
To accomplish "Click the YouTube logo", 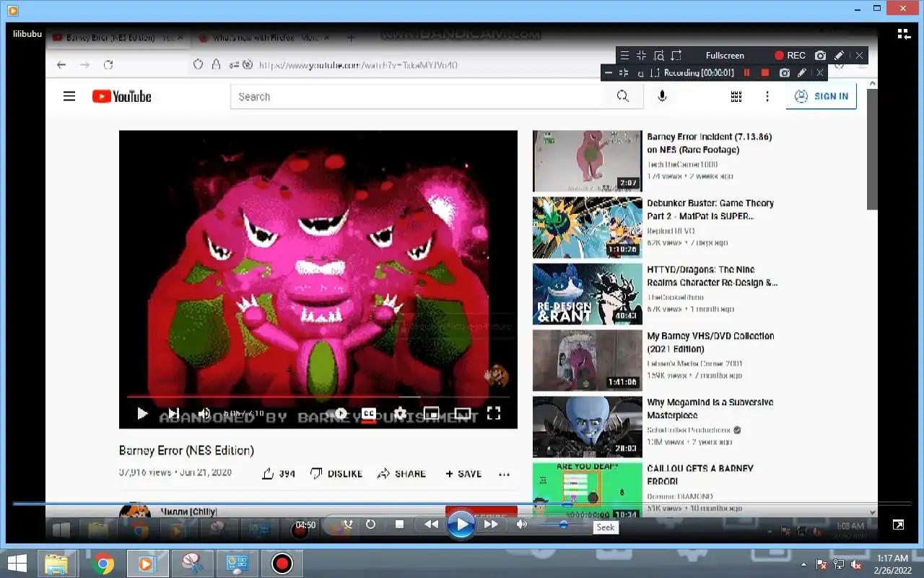I will [x=122, y=96].
